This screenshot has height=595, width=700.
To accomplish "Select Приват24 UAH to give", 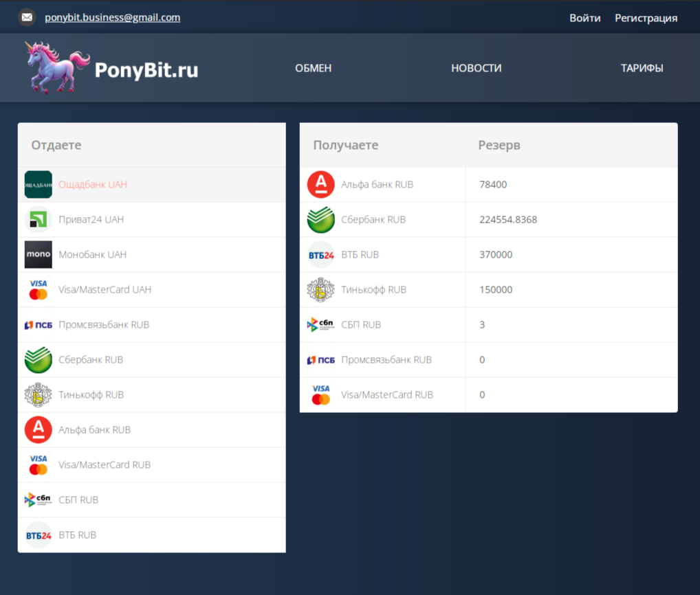I will click(91, 219).
